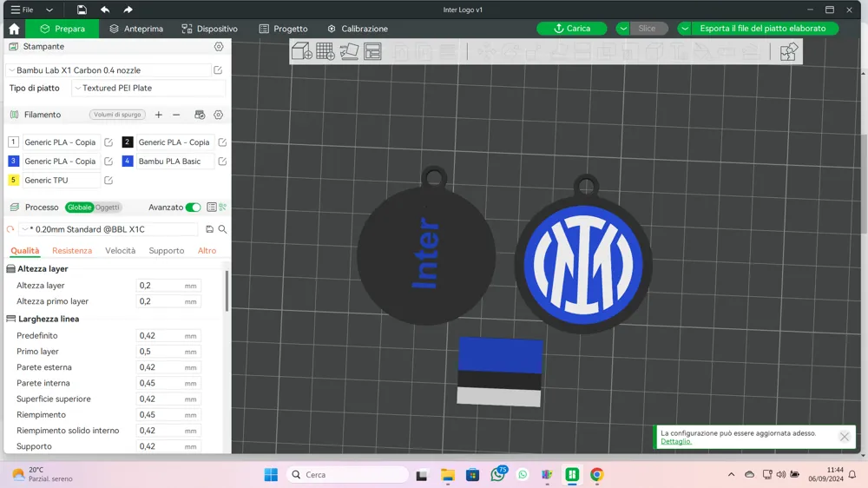Pick the yellow swatch for filament 5
The height and width of the screenshot is (488, 868).
pyautogui.click(x=13, y=180)
